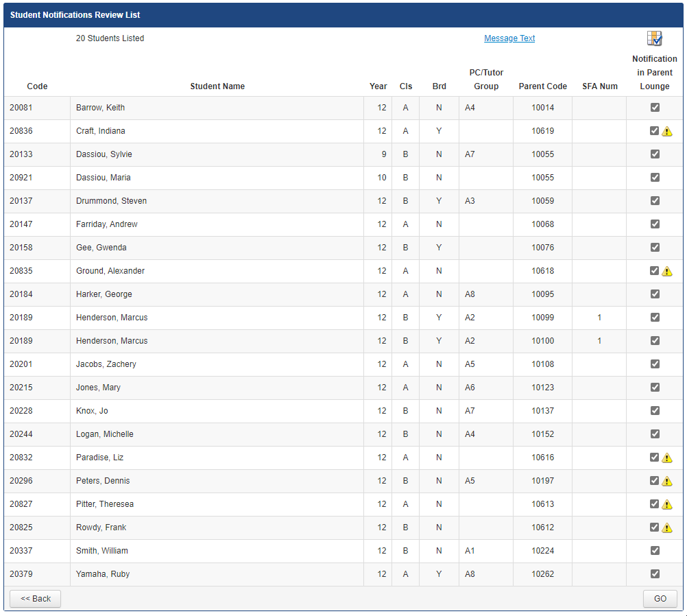Click student code 20158
Image resolution: width=687 pixels, height=616 pixels.
[21, 248]
